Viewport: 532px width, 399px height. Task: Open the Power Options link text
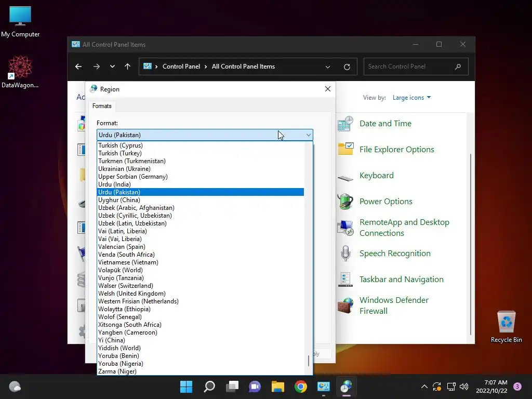(386, 202)
